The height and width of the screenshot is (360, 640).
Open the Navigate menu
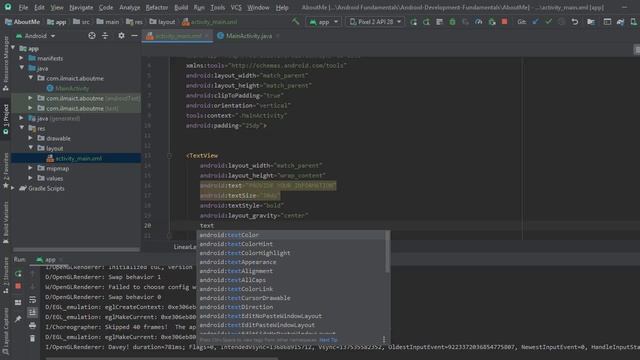[x=81, y=7]
